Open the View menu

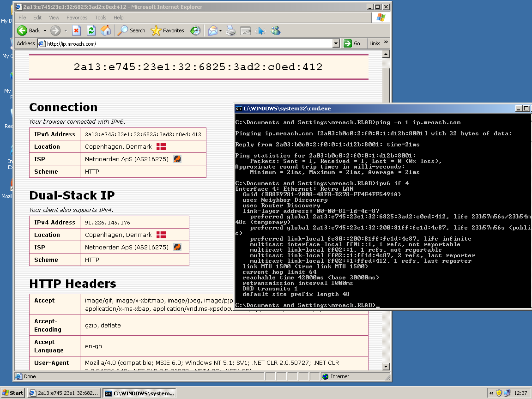54,18
